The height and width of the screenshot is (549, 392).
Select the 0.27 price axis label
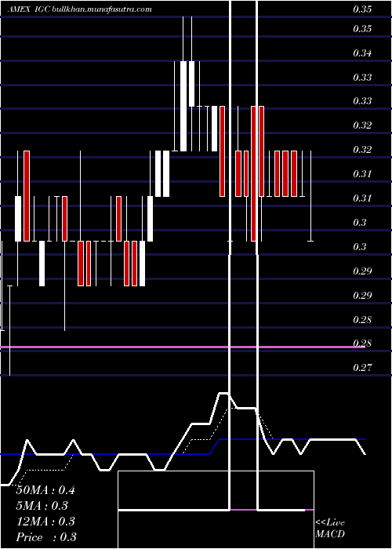362,367
